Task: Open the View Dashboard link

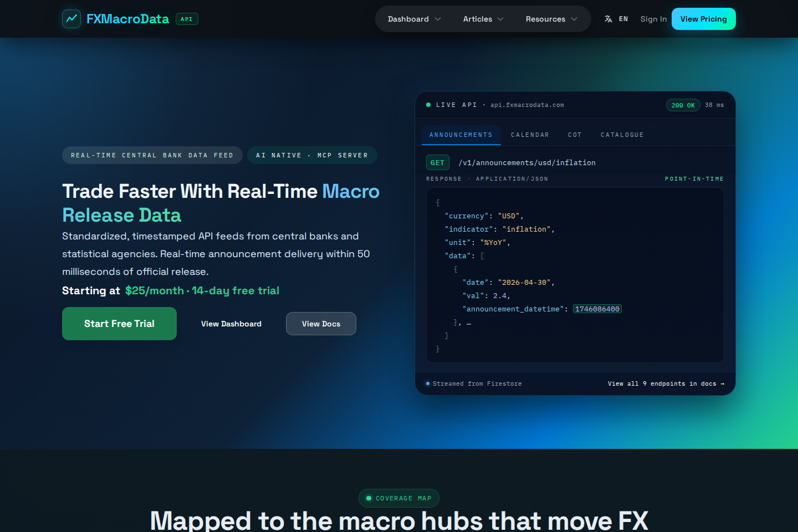Action: pyautogui.click(x=231, y=324)
